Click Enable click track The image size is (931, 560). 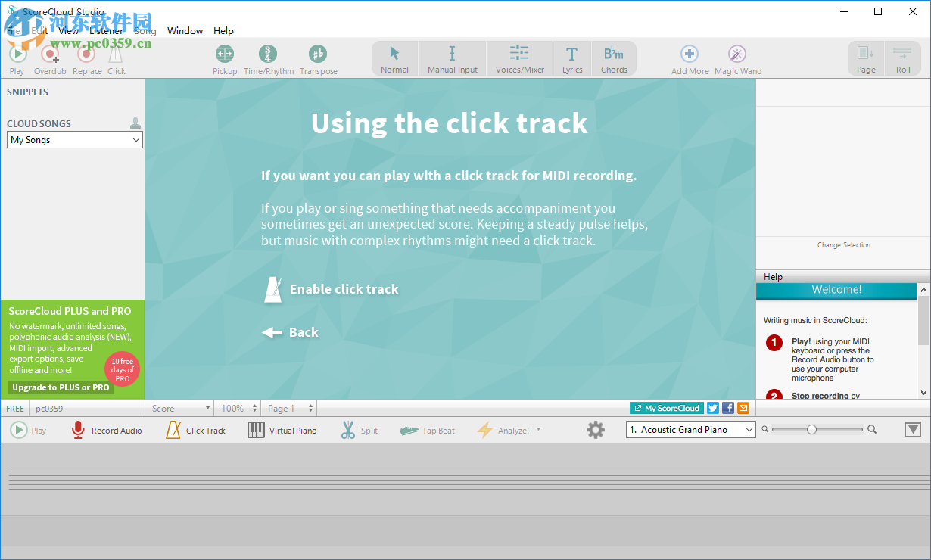331,289
